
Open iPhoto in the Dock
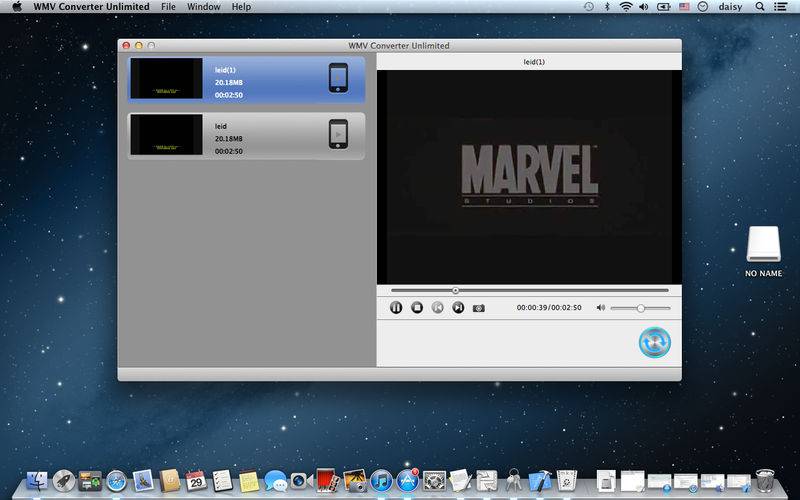coord(355,481)
